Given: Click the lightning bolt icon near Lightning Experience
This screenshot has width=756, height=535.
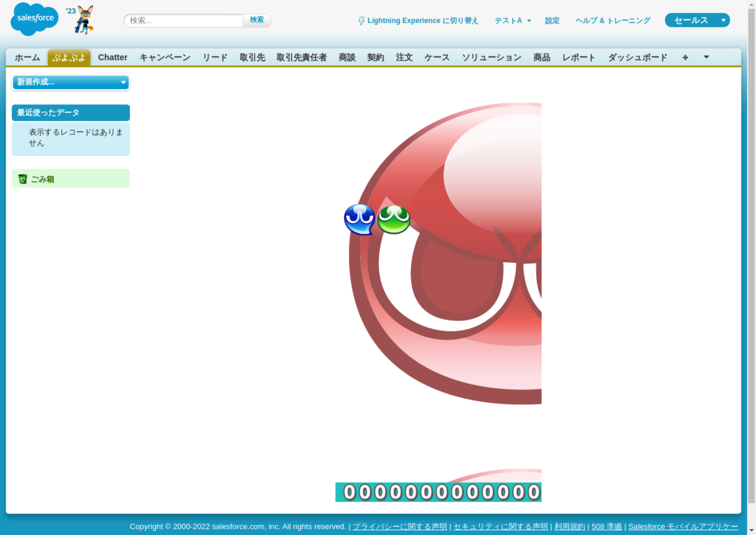Looking at the screenshot, I should point(361,21).
